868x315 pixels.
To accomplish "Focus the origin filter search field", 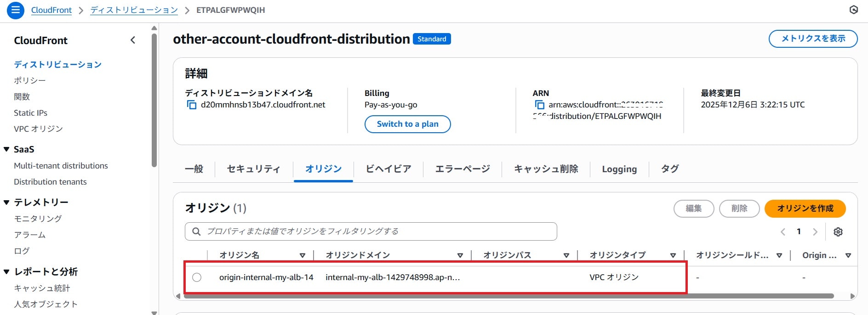I will click(371, 231).
